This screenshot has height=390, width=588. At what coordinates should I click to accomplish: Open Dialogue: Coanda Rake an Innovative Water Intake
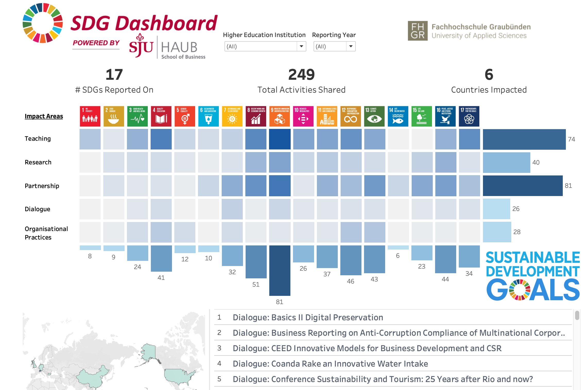tap(330, 364)
